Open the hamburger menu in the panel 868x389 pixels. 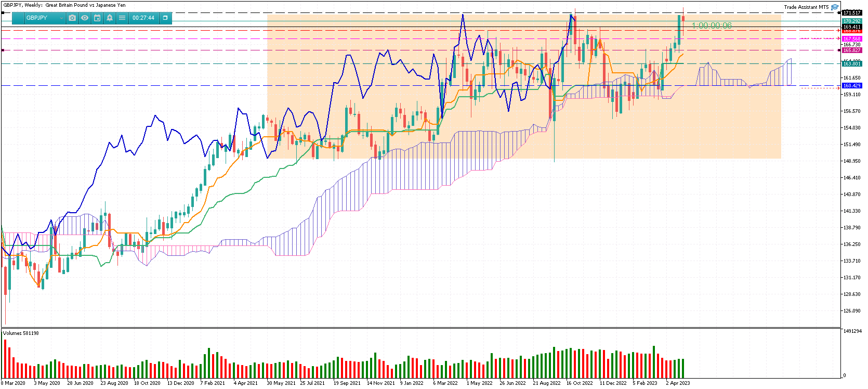[x=122, y=18]
